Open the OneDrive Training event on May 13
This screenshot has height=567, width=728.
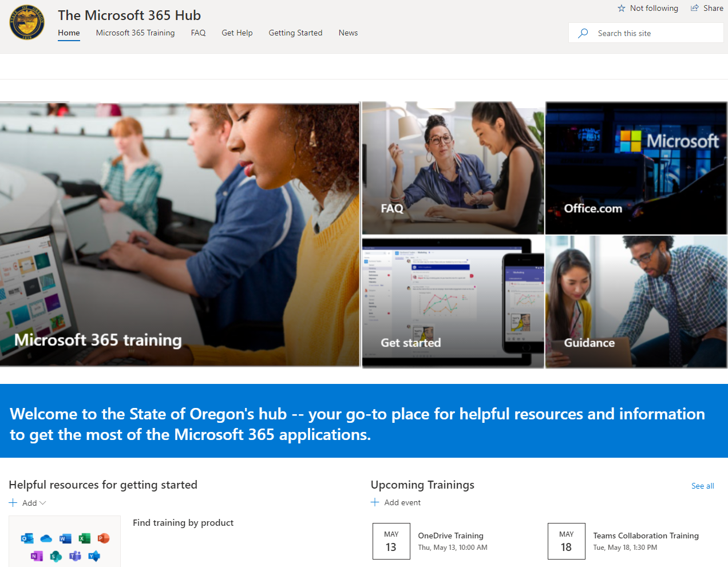tap(450, 536)
